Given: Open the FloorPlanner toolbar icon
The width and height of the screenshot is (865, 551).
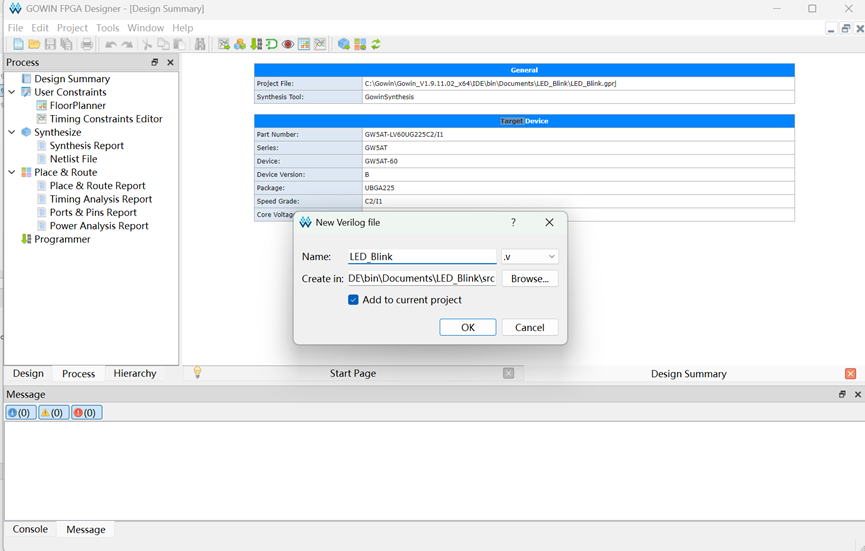Looking at the screenshot, I should (x=304, y=44).
